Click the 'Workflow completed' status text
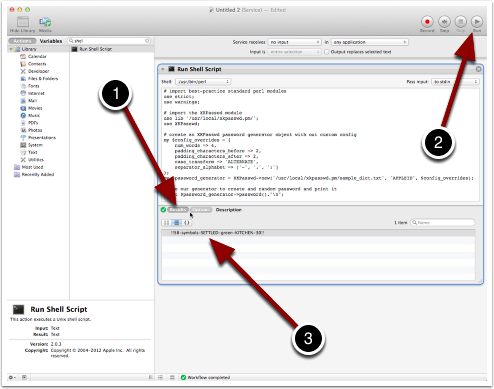This screenshot has height=389, width=494. (x=208, y=377)
